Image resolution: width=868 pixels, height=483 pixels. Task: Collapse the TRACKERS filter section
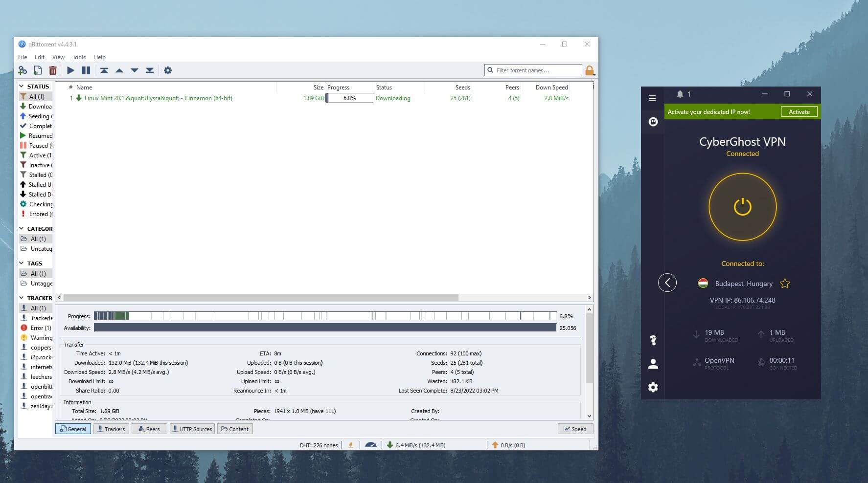tap(22, 298)
